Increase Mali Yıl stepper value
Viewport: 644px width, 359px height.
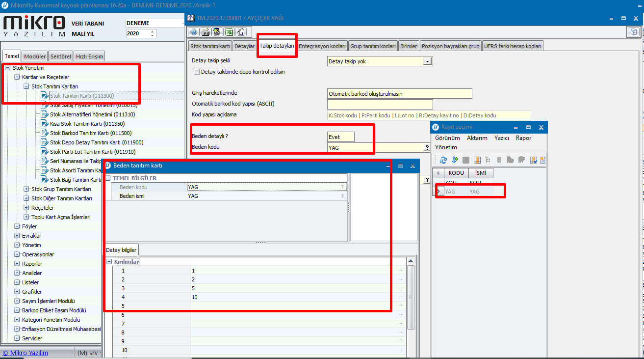[x=153, y=32]
